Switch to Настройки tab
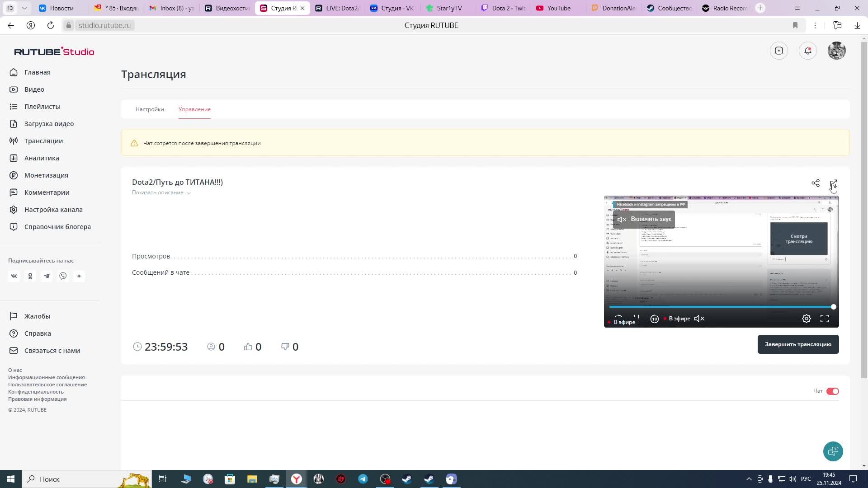This screenshot has width=868, height=488. coord(150,109)
